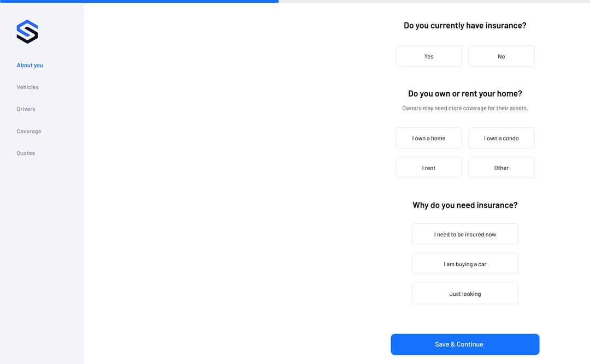Answer No to currently having insurance

point(501,56)
